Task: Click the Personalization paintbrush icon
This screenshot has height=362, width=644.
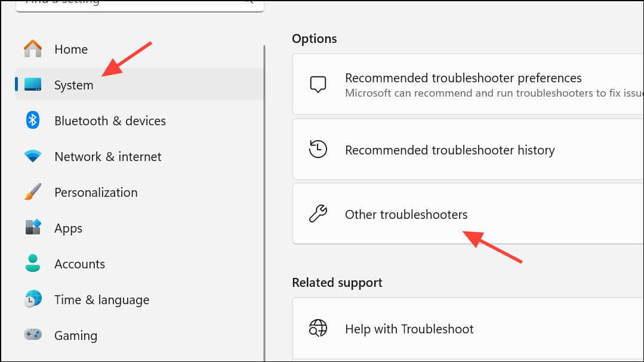Action: tap(33, 192)
